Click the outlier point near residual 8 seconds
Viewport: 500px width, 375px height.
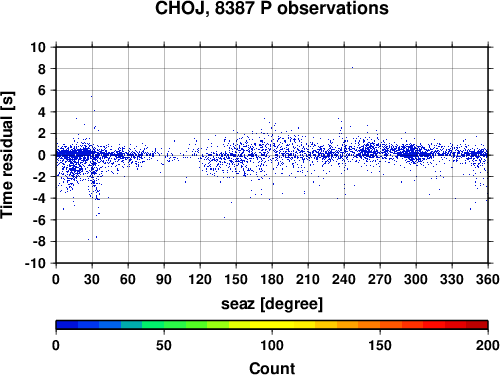(x=352, y=68)
